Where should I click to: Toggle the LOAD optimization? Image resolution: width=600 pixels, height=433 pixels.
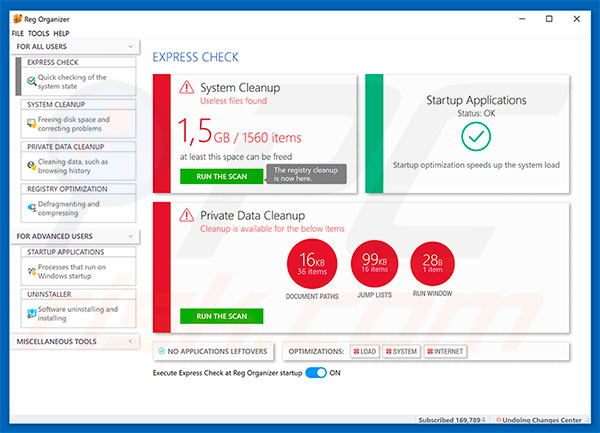click(365, 351)
